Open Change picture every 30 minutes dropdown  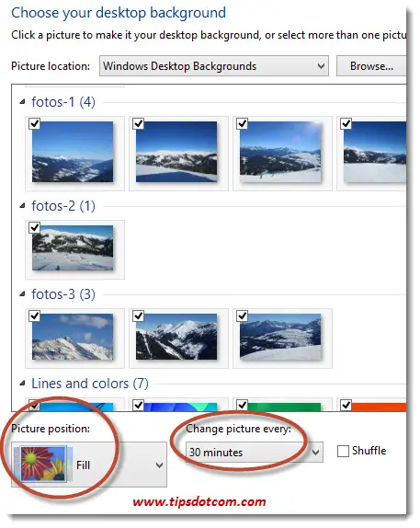click(x=255, y=453)
